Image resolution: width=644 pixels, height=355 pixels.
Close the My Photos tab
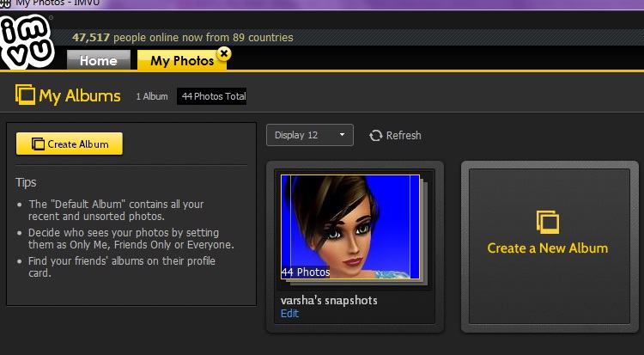[224, 53]
